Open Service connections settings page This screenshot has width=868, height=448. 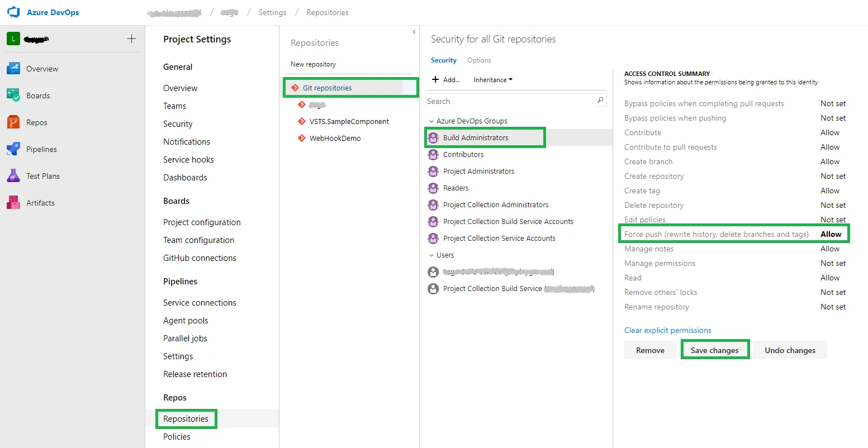pyautogui.click(x=200, y=302)
